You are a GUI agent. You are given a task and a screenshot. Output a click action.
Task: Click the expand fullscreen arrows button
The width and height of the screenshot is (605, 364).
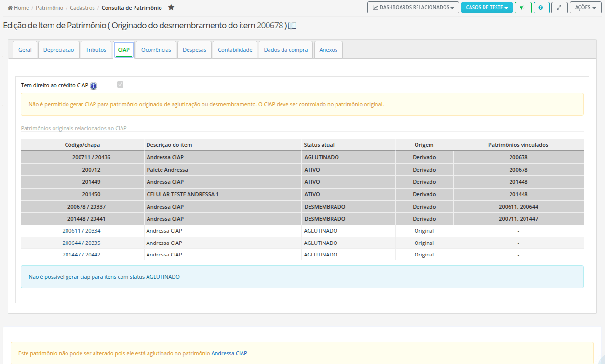point(559,8)
